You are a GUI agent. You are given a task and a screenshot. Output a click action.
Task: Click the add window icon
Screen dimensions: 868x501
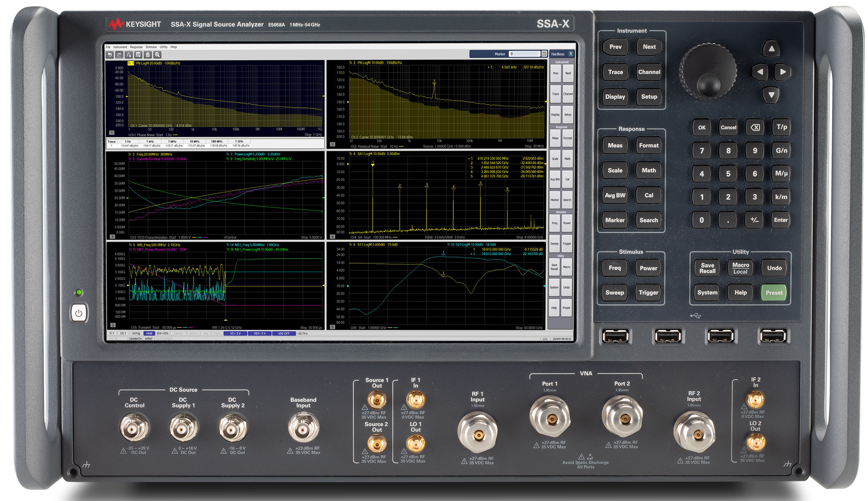tap(138, 55)
